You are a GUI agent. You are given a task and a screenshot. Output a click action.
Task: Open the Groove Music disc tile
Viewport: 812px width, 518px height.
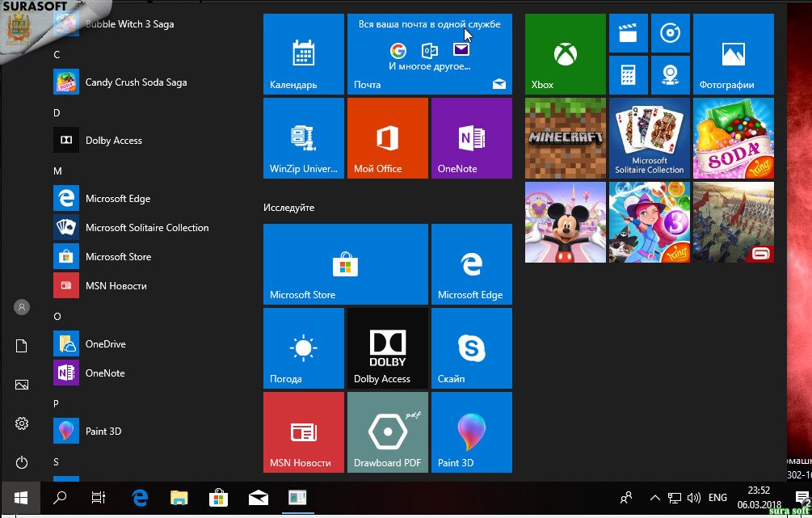(x=670, y=33)
